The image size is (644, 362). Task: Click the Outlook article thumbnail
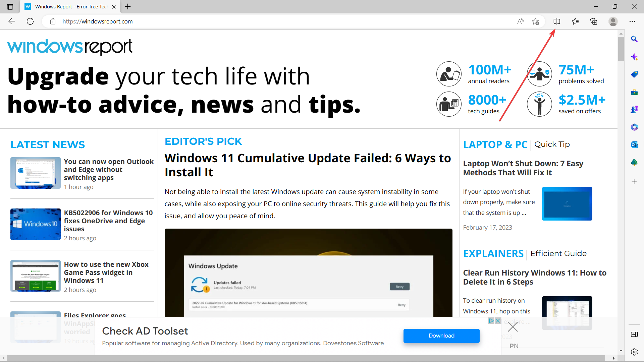[x=36, y=173]
